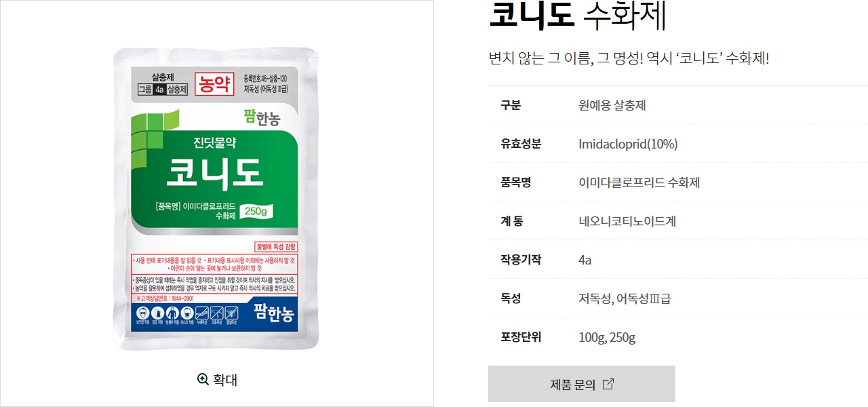
Task: Click the 코니도 pesticide pouch image
Action: pyautogui.click(x=215, y=199)
